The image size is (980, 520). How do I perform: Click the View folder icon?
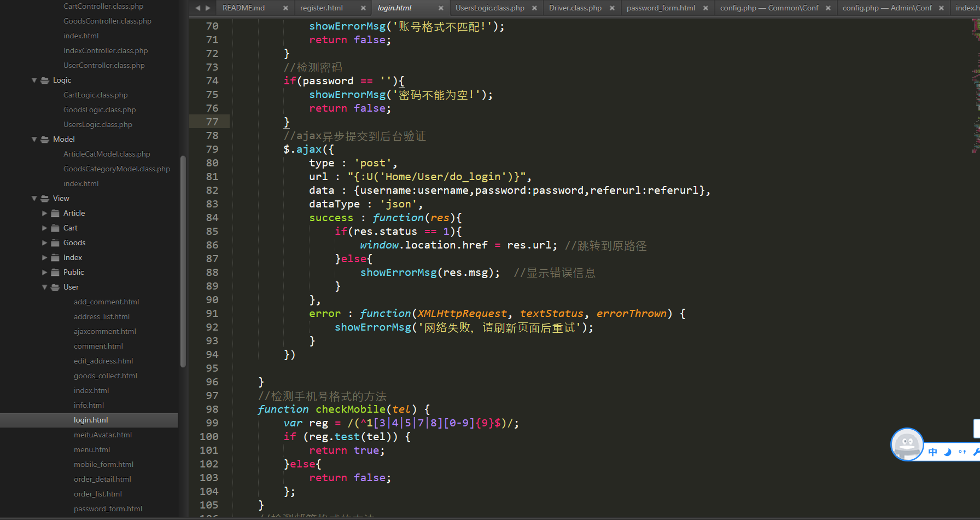pos(45,198)
